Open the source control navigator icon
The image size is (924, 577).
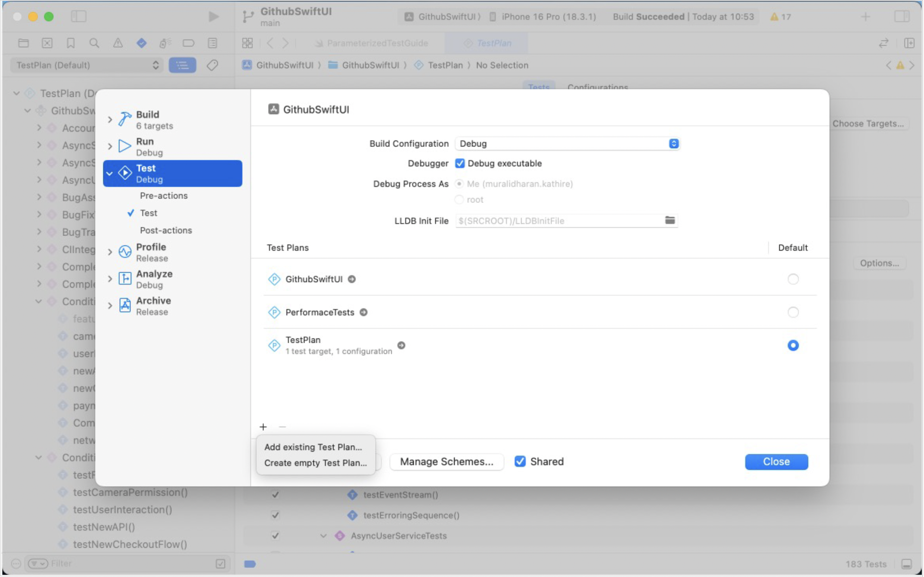pos(47,43)
